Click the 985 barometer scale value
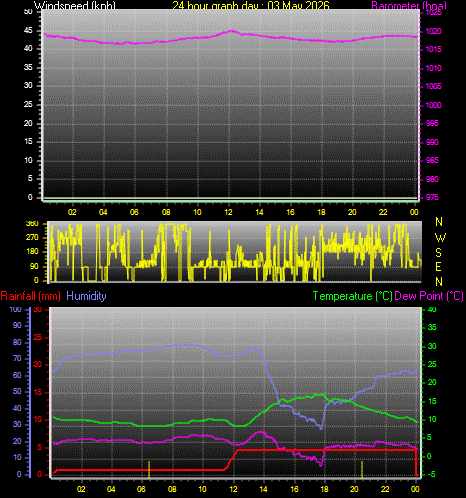This screenshot has width=466, height=498. [433, 161]
